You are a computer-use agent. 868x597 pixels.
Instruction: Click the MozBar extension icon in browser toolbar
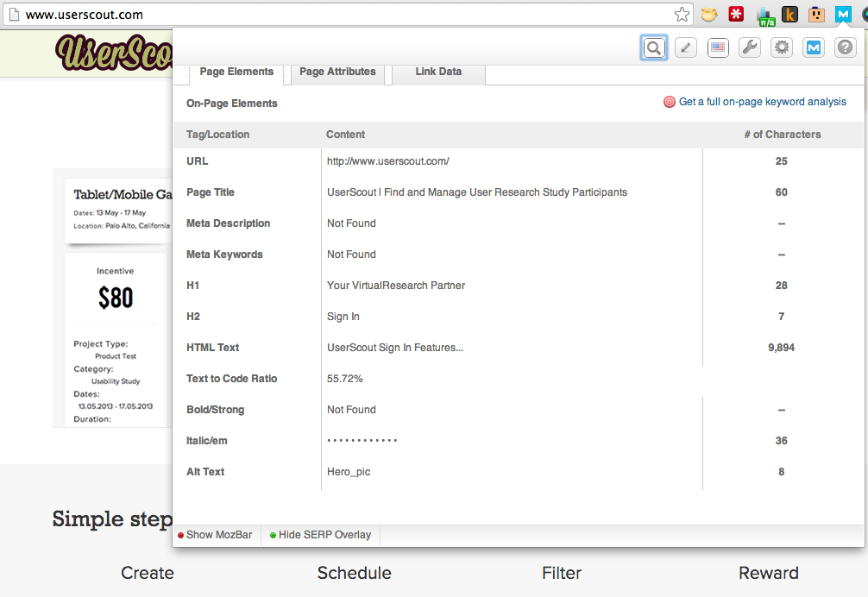(843, 15)
